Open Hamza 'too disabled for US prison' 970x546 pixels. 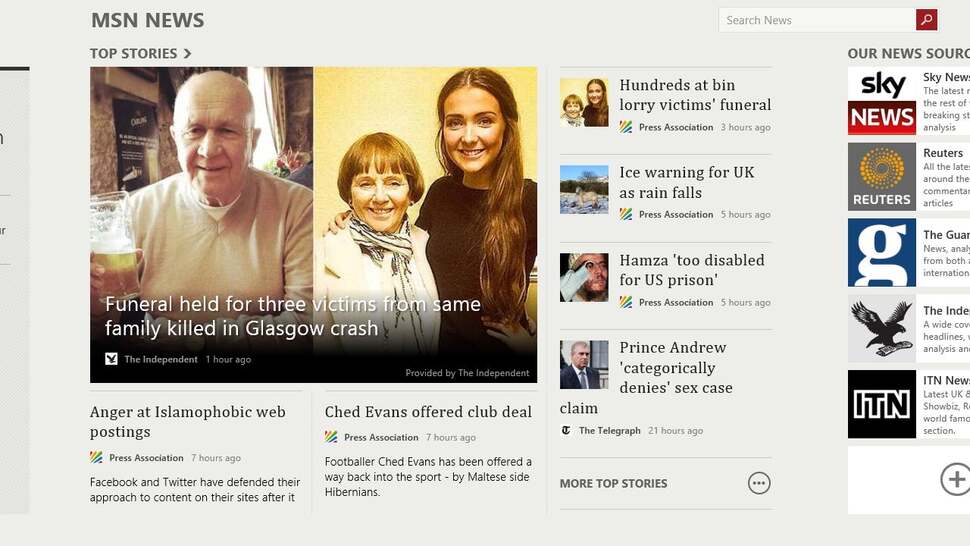[692, 270]
